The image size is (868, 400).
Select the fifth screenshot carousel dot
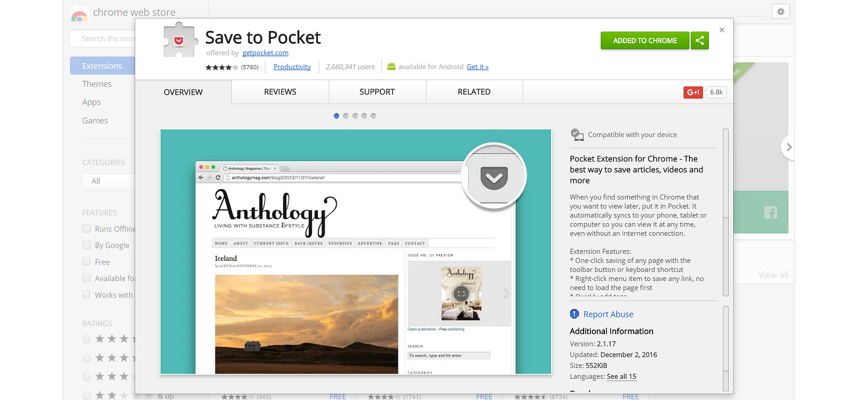[x=373, y=116]
